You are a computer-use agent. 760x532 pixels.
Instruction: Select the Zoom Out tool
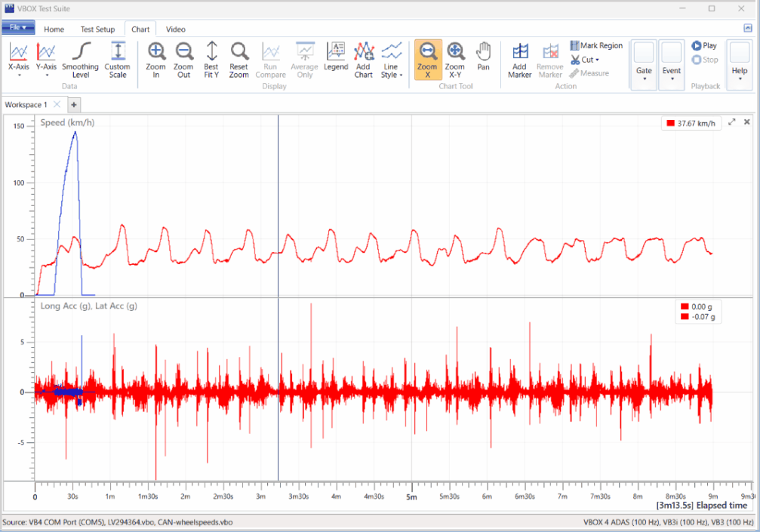(x=183, y=60)
